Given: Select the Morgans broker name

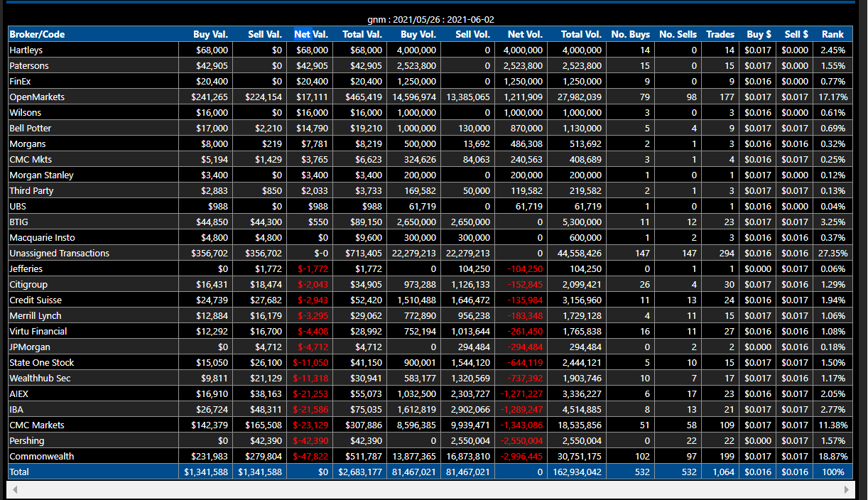Looking at the screenshot, I should click(27, 143).
